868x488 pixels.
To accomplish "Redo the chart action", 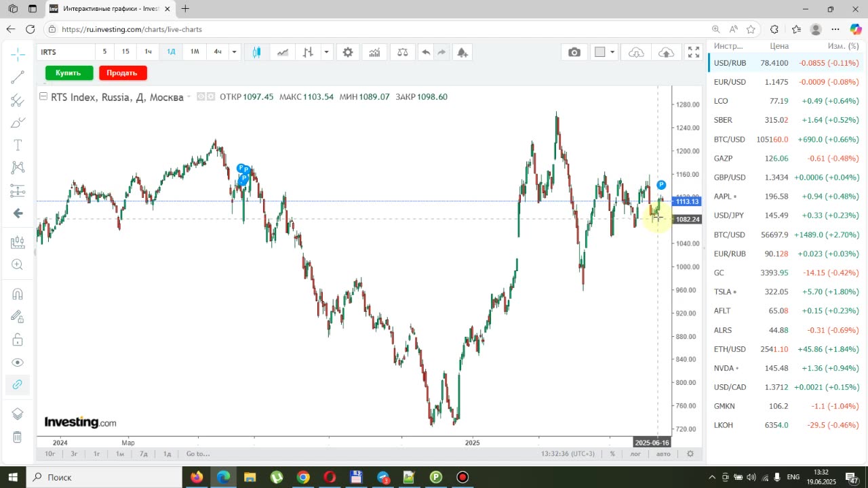I will [441, 52].
